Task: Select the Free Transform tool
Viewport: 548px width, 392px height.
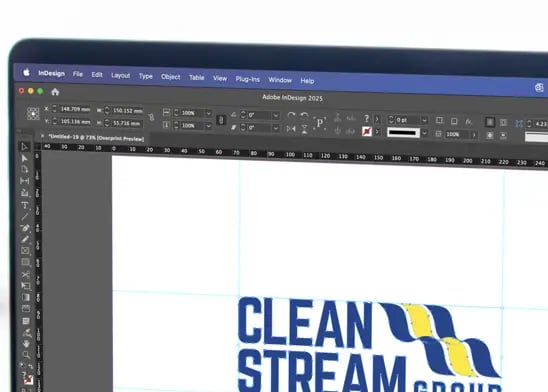Action: pos(26,286)
